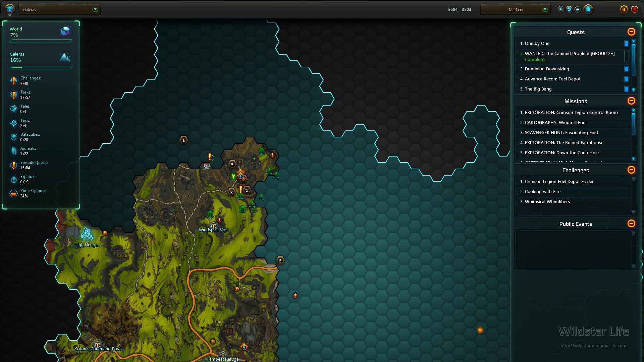The height and width of the screenshot is (362, 644).
Task: Collapse the Missions section
Action: click(x=631, y=101)
